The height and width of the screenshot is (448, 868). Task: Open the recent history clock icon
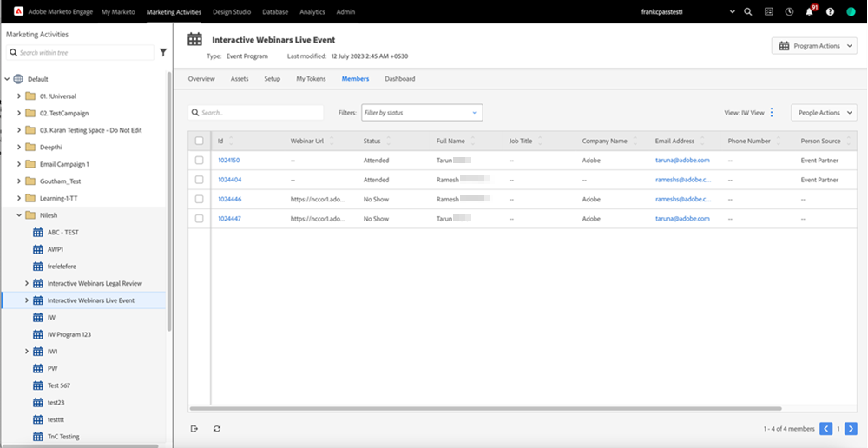click(789, 11)
